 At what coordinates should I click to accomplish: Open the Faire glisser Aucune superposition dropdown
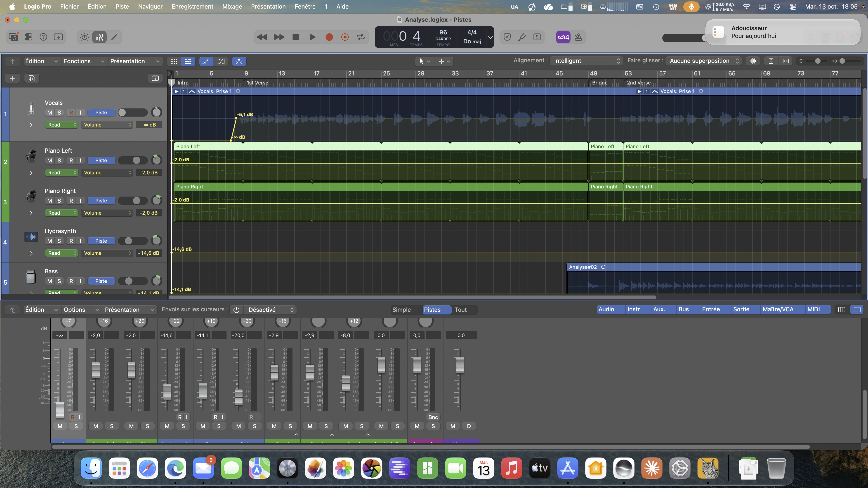(704, 61)
